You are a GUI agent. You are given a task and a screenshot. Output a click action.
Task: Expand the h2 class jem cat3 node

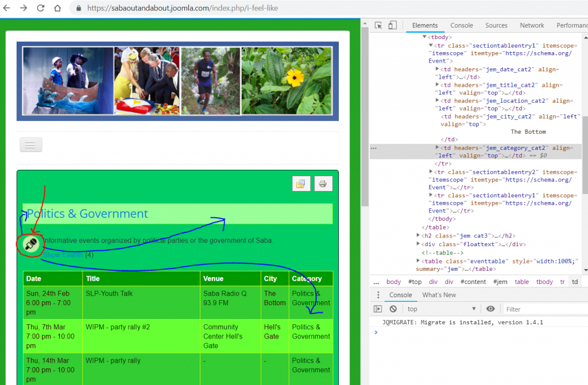pyautogui.click(x=418, y=235)
